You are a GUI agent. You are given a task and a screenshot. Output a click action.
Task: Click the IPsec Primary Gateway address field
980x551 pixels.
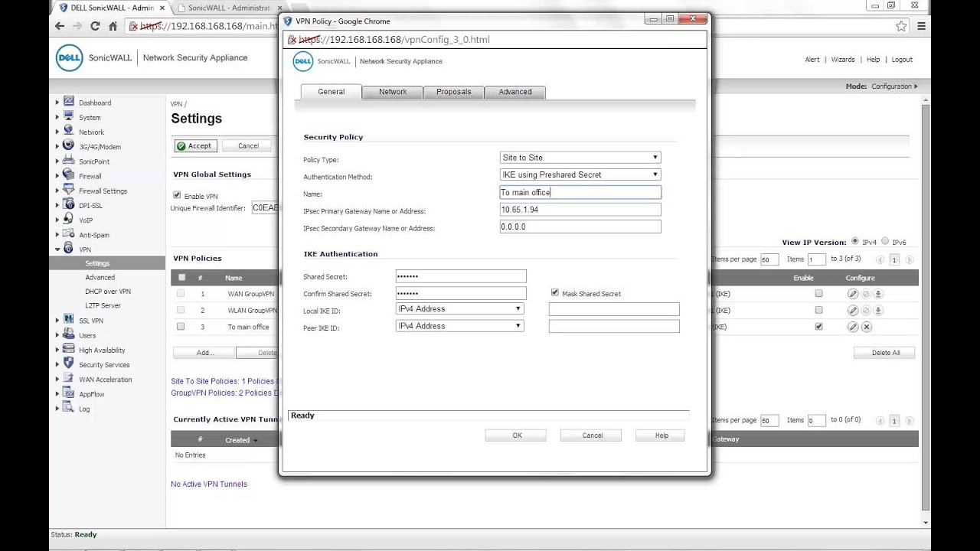pyautogui.click(x=580, y=210)
